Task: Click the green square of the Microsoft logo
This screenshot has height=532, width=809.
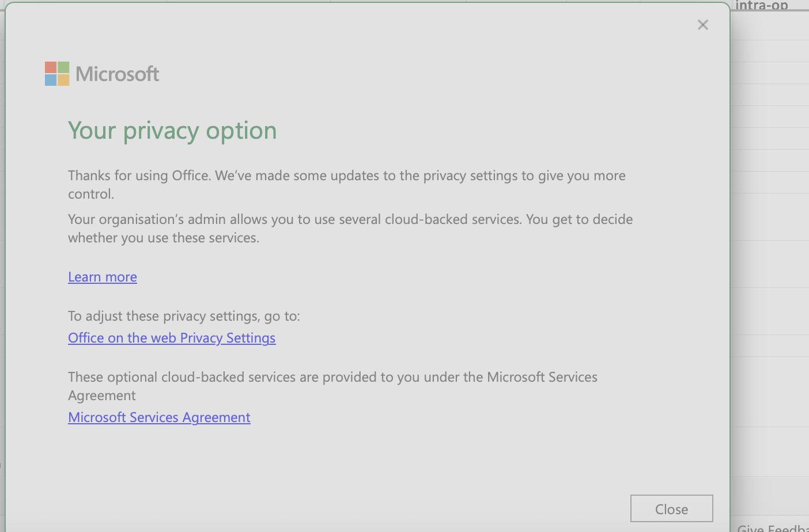Action: 63,67
